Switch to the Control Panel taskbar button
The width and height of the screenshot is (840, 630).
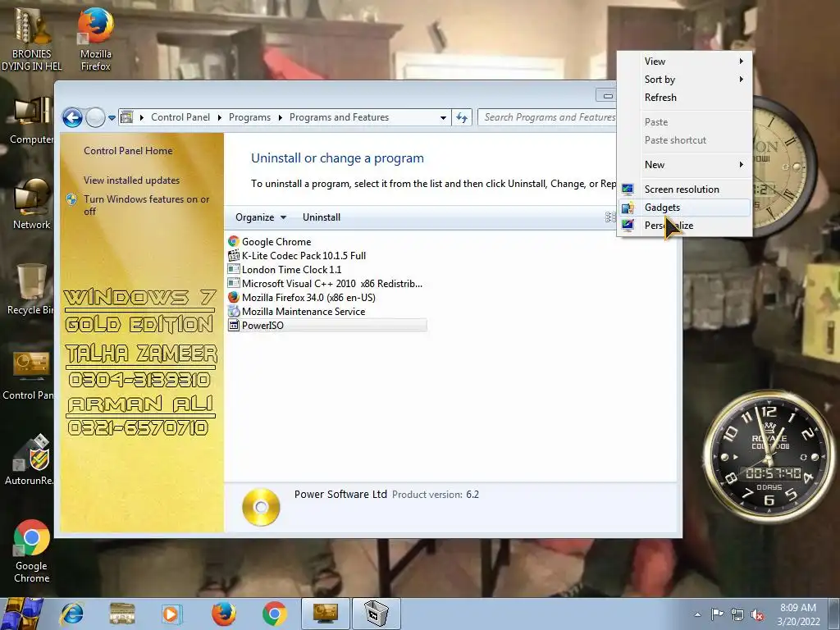[325, 614]
